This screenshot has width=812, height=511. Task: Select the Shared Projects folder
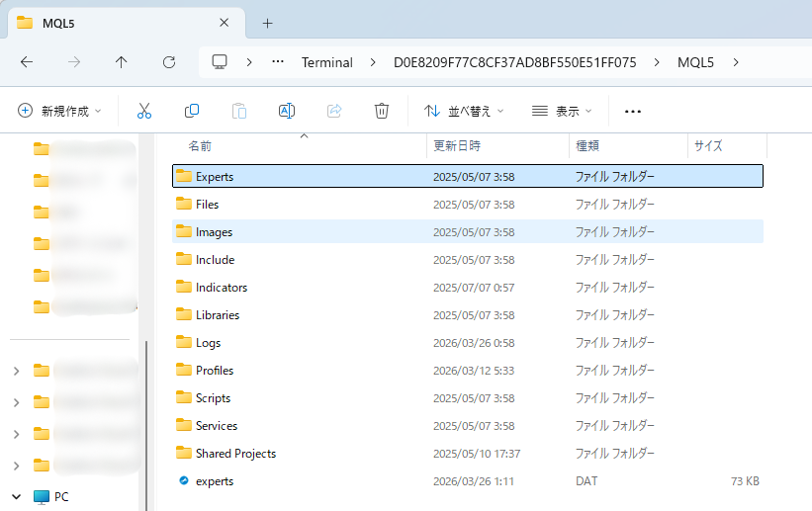[x=235, y=454]
